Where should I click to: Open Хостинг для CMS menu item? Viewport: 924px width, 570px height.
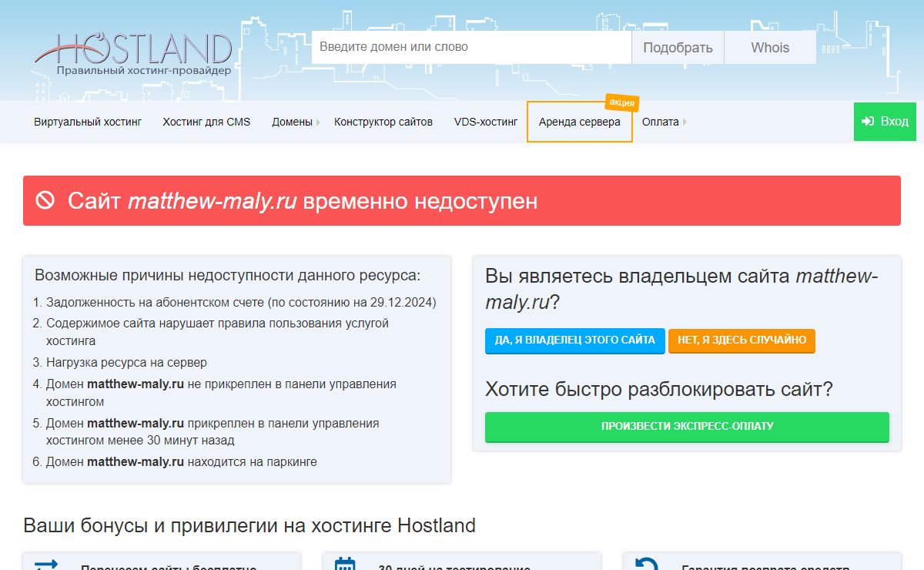(x=206, y=122)
